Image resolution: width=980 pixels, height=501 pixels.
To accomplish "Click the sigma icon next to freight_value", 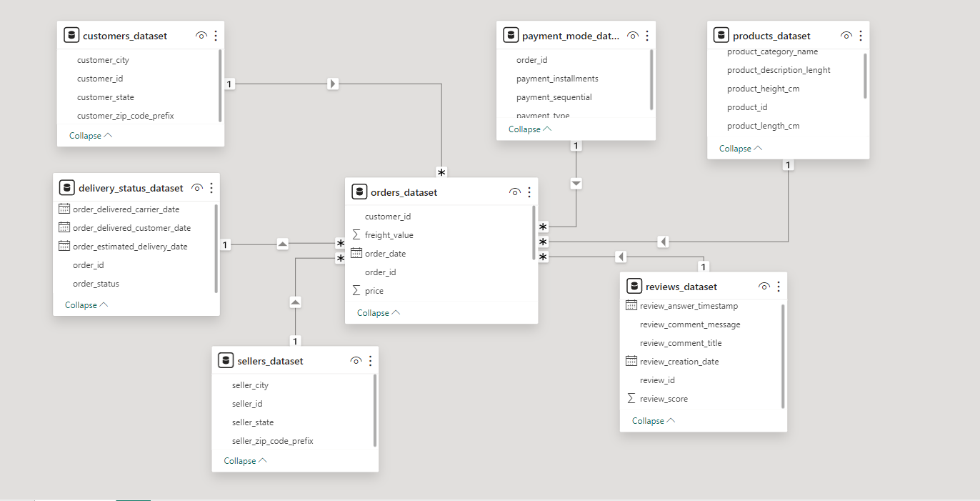I will click(x=356, y=235).
